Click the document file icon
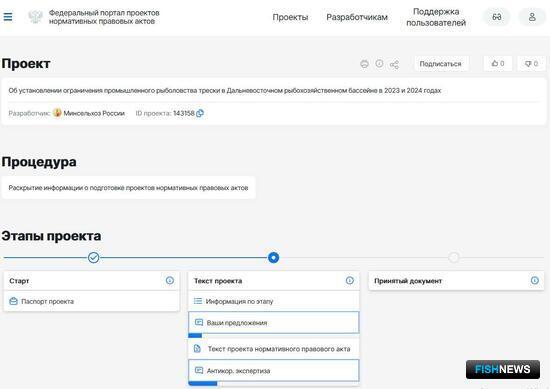Screen dimensions: 550x389 tap(197, 349)
